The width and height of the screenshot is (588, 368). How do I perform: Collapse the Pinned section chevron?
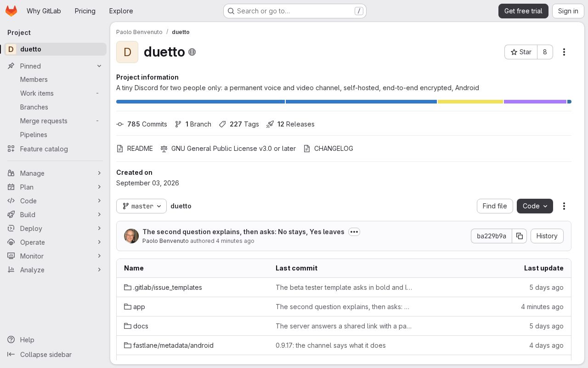point(99,66)
